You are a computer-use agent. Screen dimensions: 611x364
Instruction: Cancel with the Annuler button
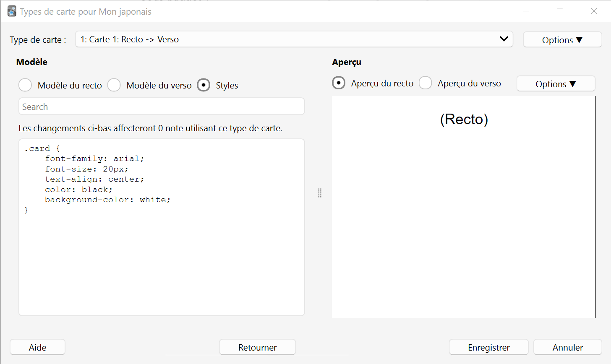pos(567,347)
